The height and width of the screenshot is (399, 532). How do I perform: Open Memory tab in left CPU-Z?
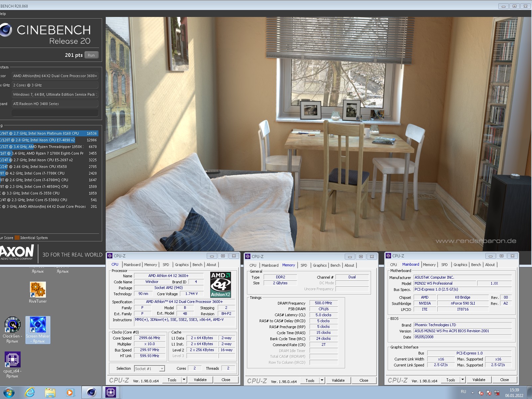pyautogui.click(x=151, y=265)
